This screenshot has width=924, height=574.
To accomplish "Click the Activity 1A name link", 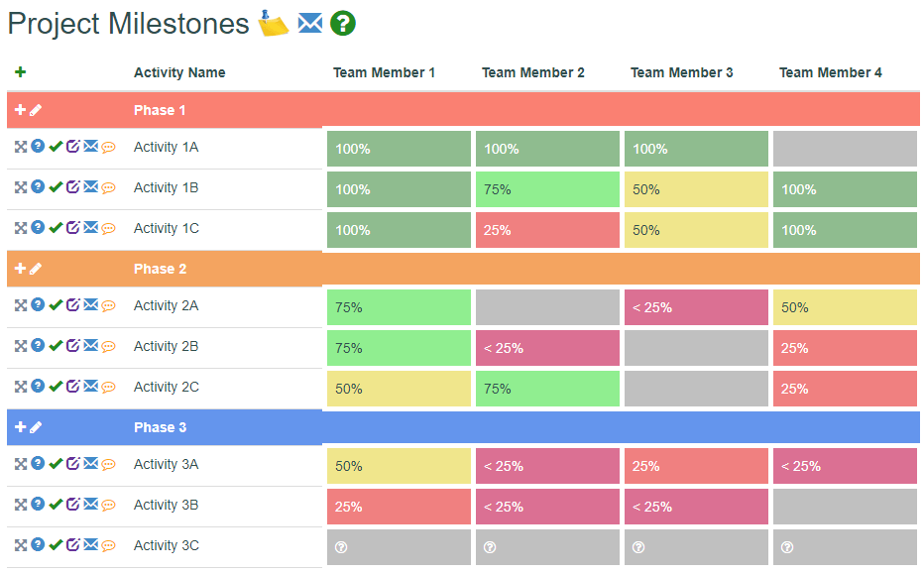I will pos(166,147).
